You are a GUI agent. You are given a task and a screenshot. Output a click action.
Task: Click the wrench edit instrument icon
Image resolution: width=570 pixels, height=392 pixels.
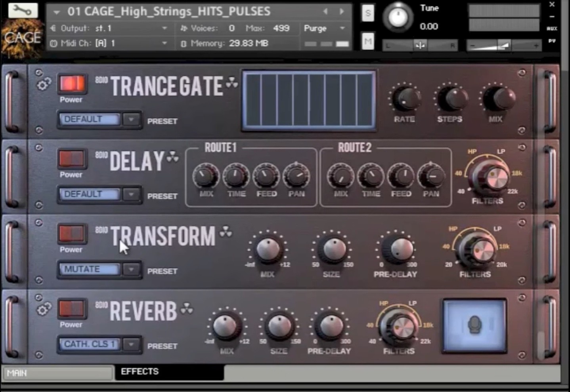click(23, 10)
